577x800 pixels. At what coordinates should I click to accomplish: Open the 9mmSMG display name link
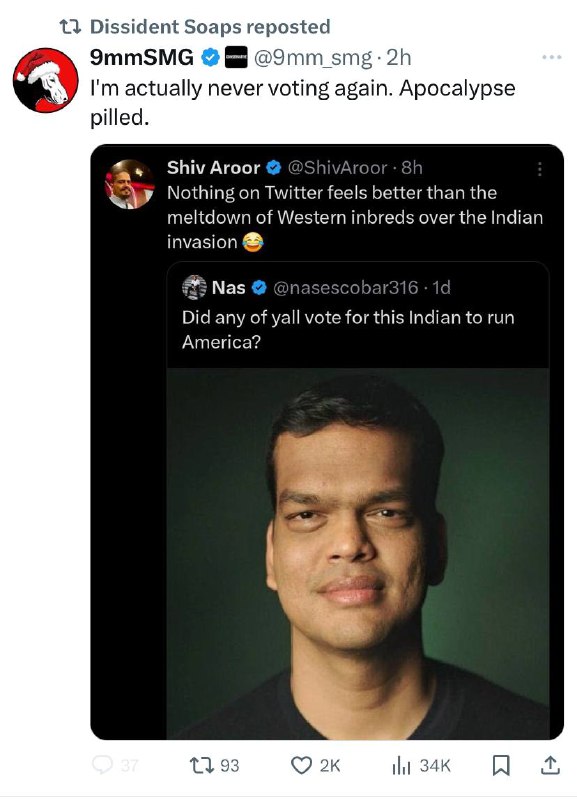pyautogui.click(x=142, y=57)
